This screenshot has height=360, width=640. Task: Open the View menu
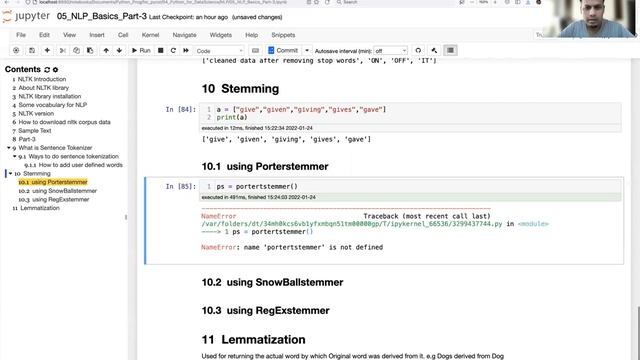[69, 35]
